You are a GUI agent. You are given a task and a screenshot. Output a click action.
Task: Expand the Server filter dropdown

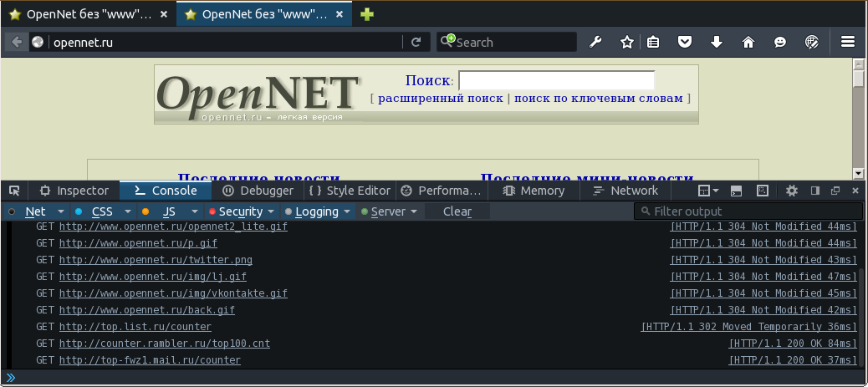[x=413, y=211]
